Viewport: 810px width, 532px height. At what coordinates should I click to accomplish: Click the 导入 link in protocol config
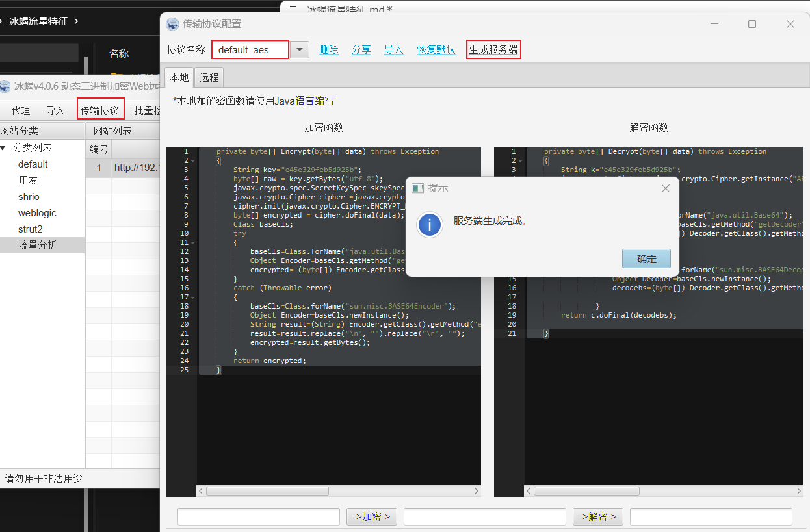(394, 50)
